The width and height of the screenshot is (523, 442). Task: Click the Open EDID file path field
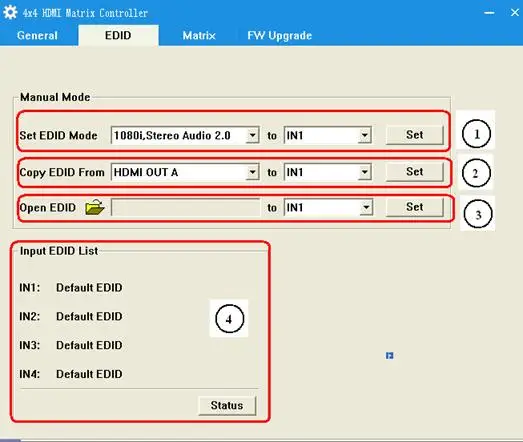185,207
